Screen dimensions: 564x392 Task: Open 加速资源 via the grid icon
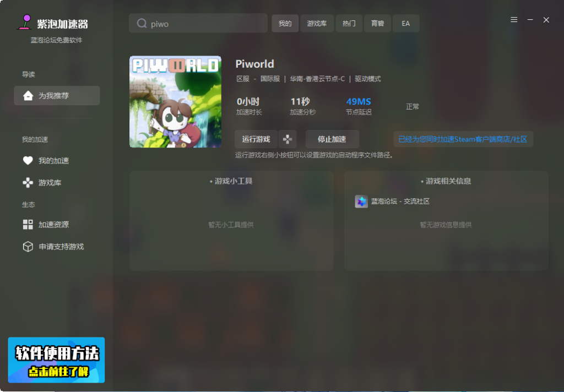point(28,225)
